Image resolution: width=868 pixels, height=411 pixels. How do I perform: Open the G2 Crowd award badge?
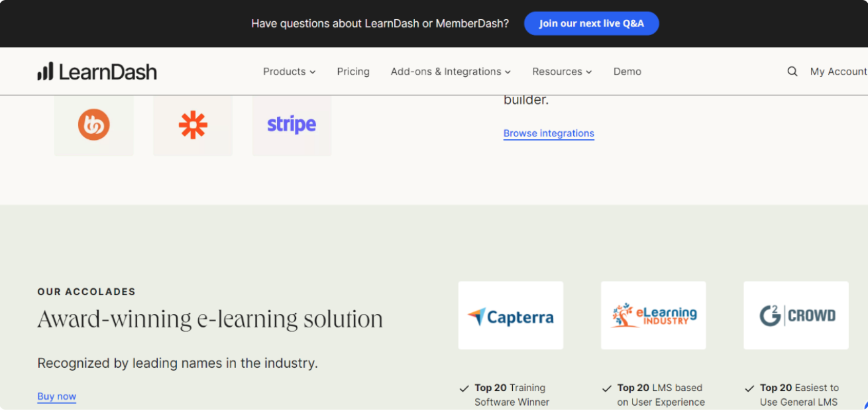[x=795, y=315]
